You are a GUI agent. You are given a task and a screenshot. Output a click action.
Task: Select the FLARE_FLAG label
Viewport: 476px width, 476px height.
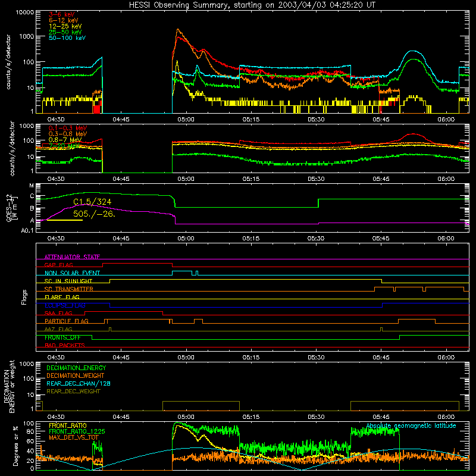62,297
